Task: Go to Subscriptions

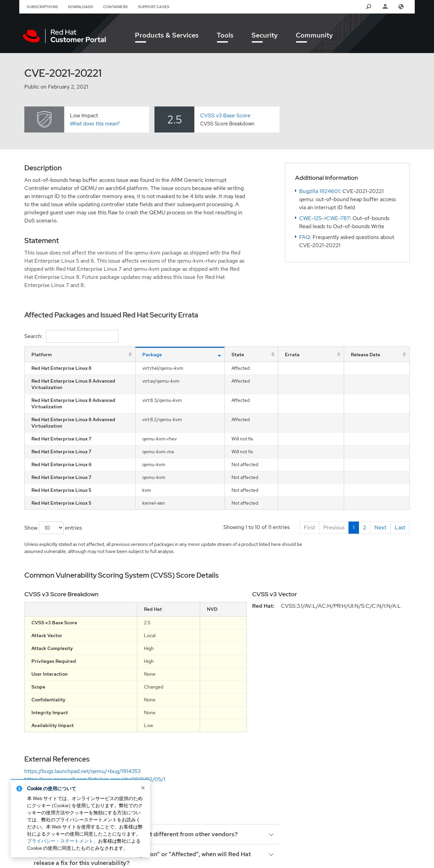Action: (x=42, y=7)
